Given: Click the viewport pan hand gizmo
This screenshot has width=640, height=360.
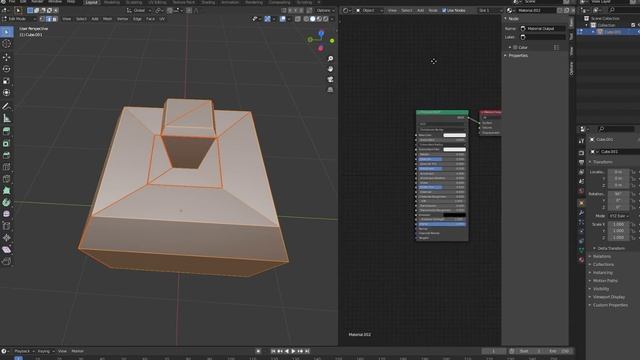Looking at the screenshot, I should [330, 69].
